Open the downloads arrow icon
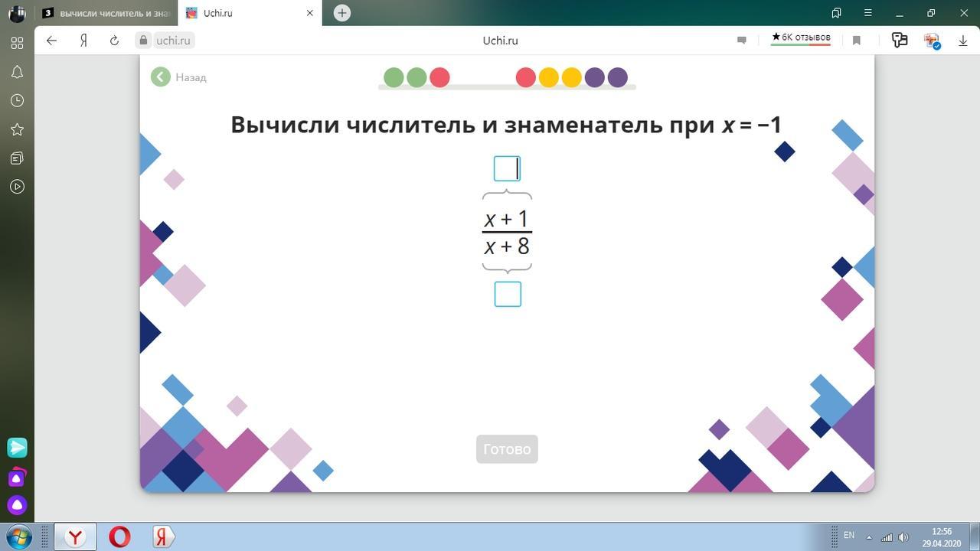 tap(963, 41)
